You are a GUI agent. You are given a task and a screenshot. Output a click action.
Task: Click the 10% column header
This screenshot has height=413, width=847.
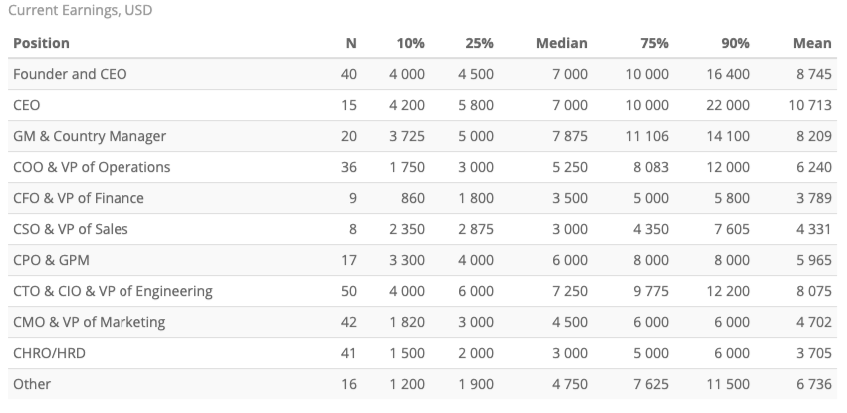[413, 43]
